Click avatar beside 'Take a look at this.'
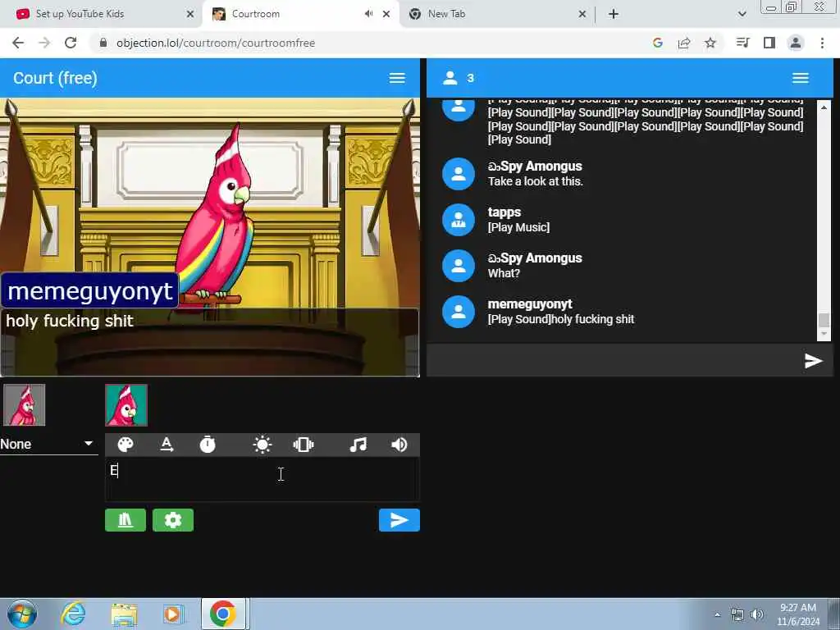The height and width of the screenshot is (630, 840). (x=458, y=174)
